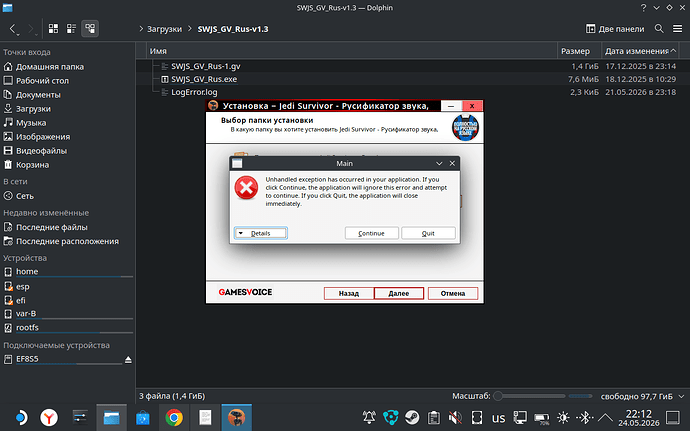690x431 pixels.
Task: Open notifications bell in system tray
Action: pos(369,417)
